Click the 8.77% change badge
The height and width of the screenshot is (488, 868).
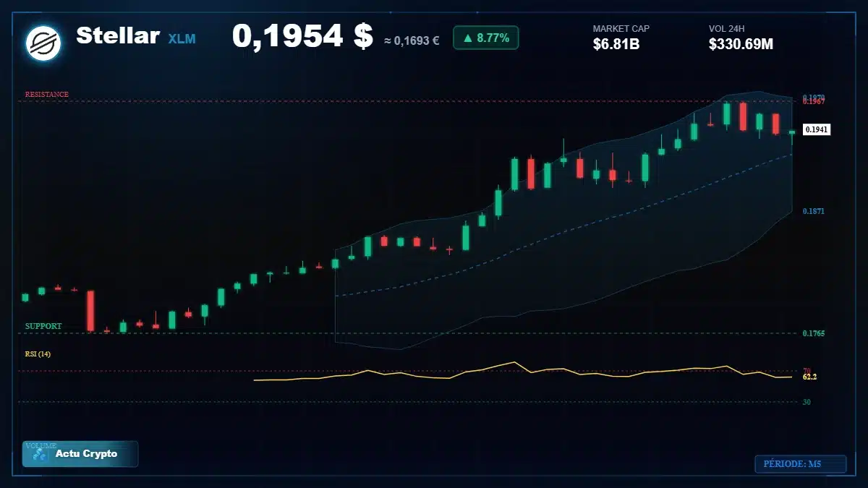[x=486, y=38]
